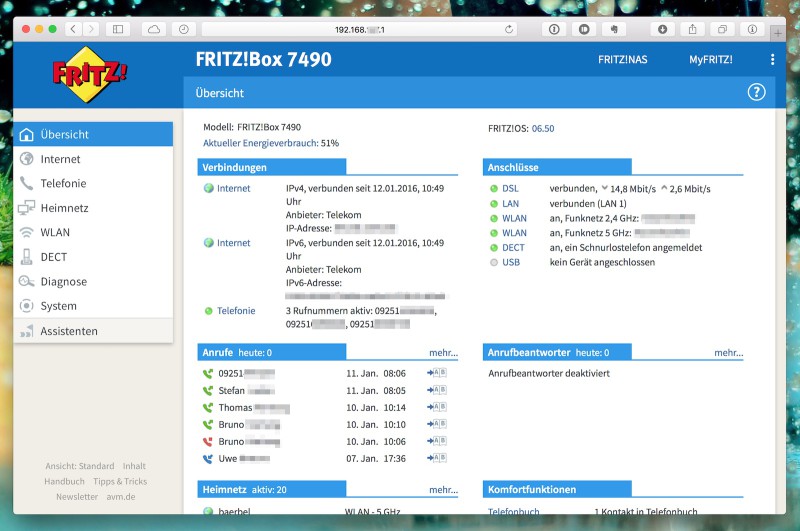Click the call icon beside Uwe
800x531 pixels.
[208, 459]
